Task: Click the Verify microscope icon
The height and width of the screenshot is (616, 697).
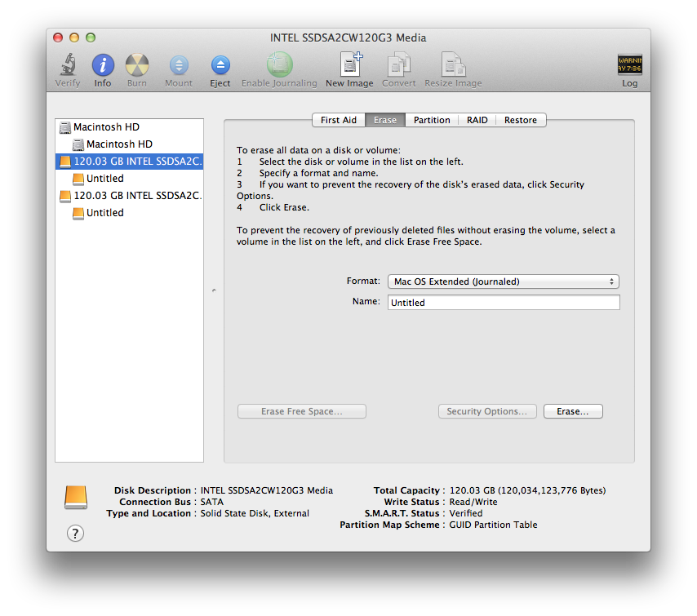Action: point(68,64)
